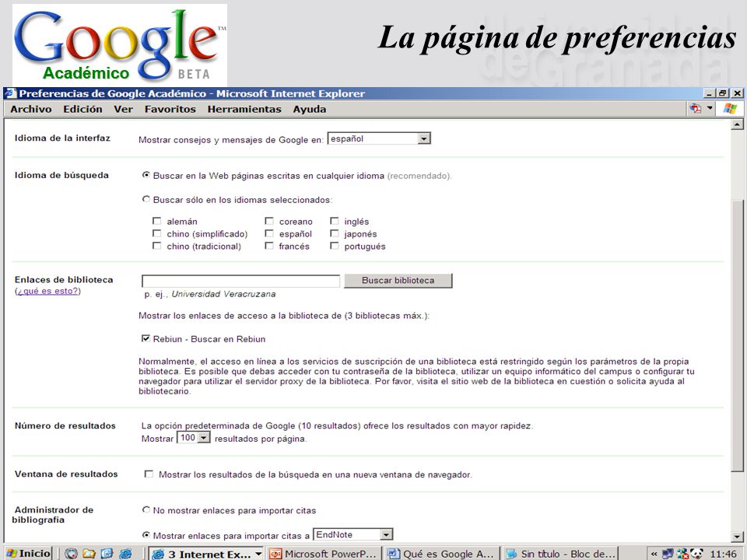Open the Archivo menu

tap(31, 109)
